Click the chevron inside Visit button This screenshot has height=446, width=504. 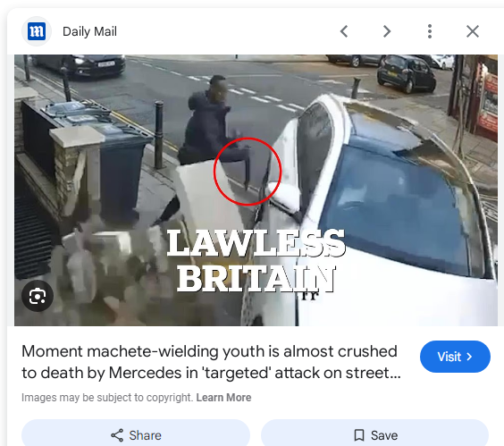pyautogui.click(x=469, y=357)
